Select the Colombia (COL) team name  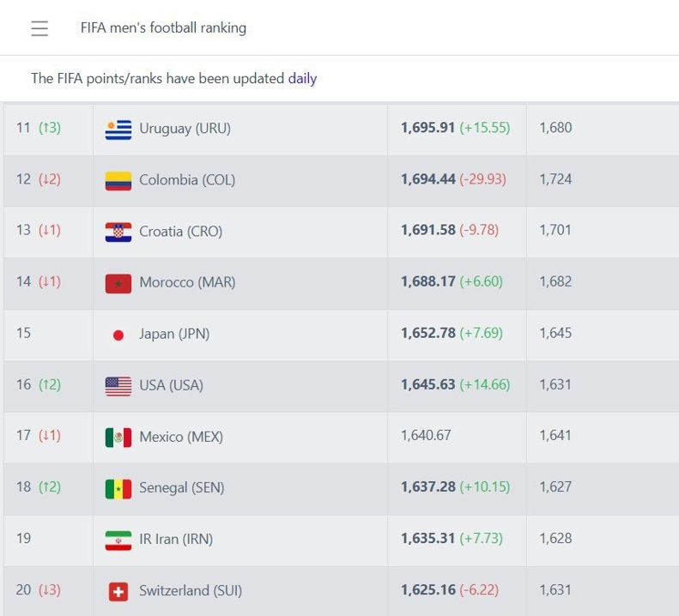[187, 180]
